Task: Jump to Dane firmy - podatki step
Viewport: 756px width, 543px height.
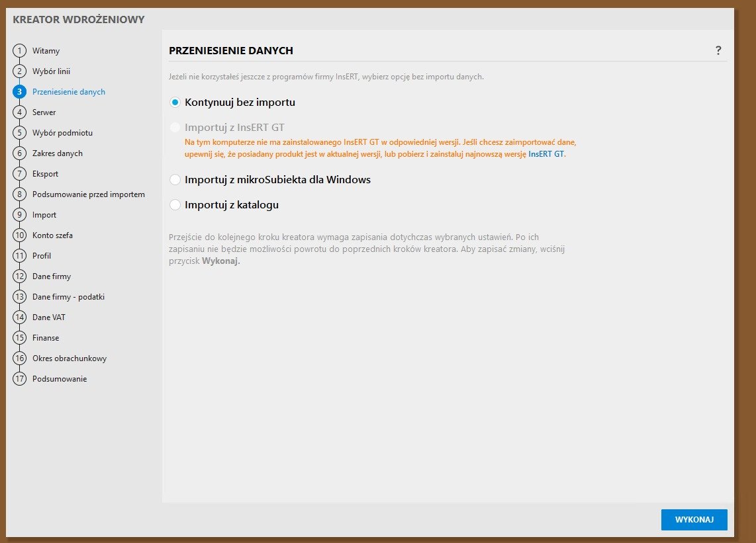Action: click(68, 297)
